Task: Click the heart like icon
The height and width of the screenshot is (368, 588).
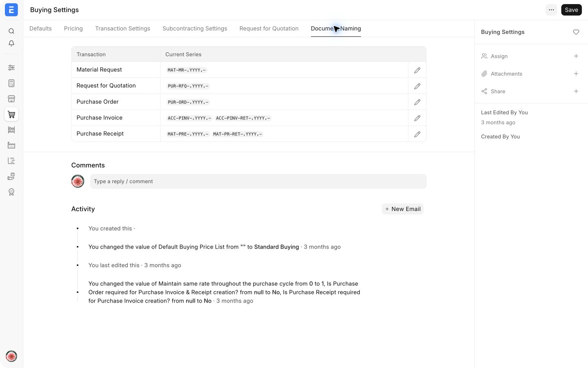Action: pyautogui.click(x=576, y=32)
